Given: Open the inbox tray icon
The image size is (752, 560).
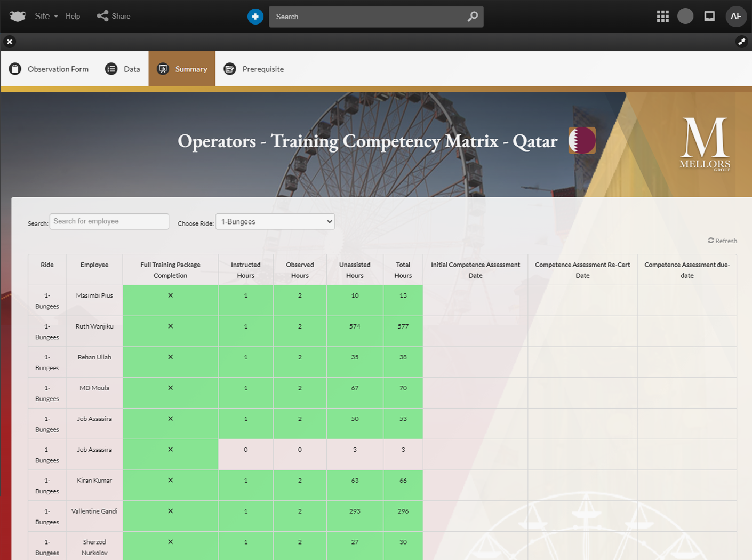Looking at the screenshot, I should click(x=709, y=17).
